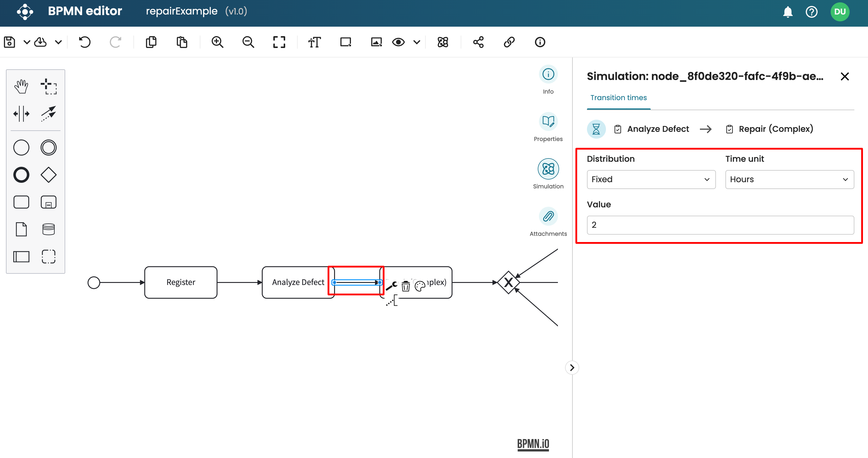Activate the lasso selection tool
Viewport: 868px width, 458px height.
(x=49, y=87)
